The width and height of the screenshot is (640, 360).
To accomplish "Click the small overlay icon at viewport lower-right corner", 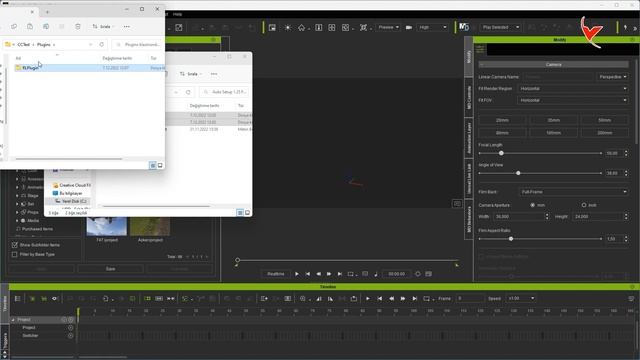I will 457,203.
